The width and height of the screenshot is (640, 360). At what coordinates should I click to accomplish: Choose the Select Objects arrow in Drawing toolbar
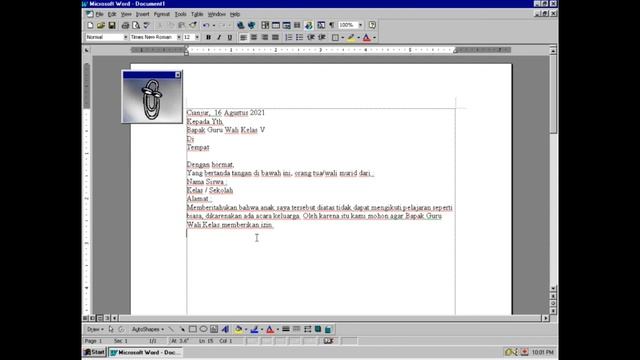(x=111, y=329)
